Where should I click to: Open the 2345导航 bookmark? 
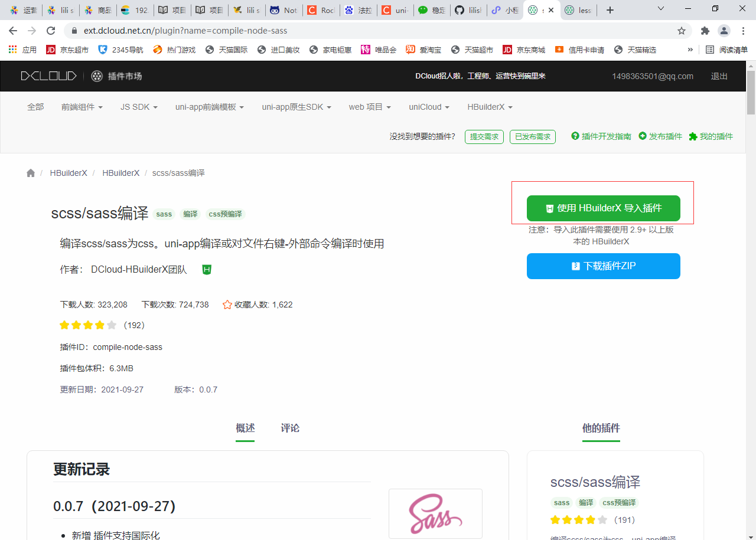(120, 50)
